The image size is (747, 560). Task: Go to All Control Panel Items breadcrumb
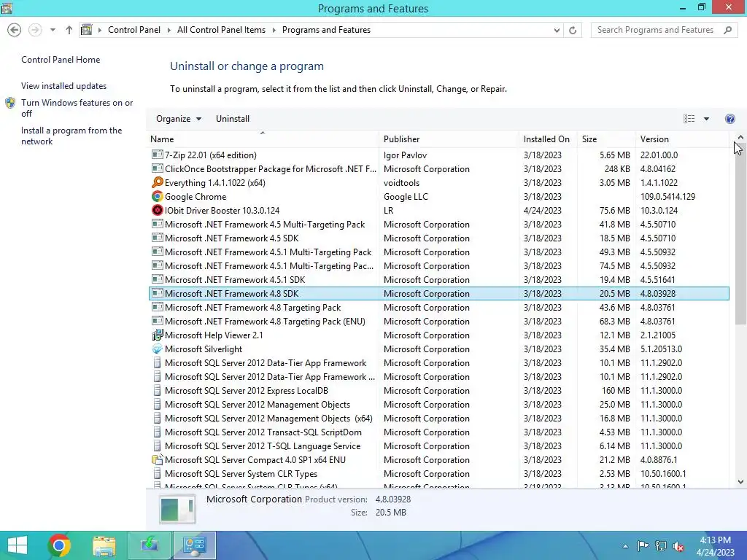coord(221,30)
